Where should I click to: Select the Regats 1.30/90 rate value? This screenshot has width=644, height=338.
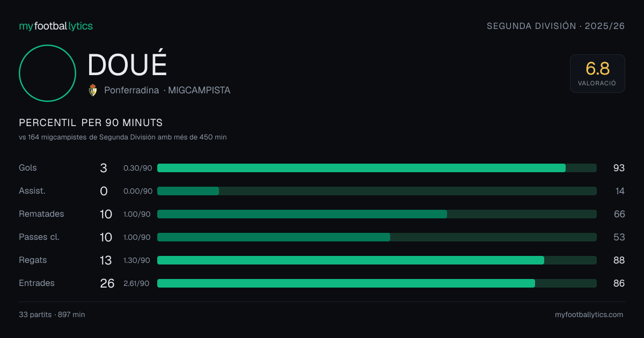pyautogui.click(x=137, y=260)
